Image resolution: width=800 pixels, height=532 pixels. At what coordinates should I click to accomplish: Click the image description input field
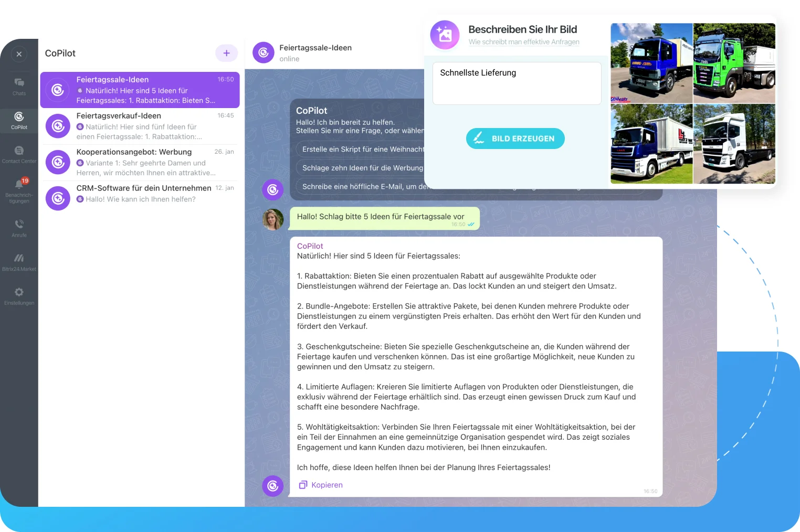(x=517, y=83)
